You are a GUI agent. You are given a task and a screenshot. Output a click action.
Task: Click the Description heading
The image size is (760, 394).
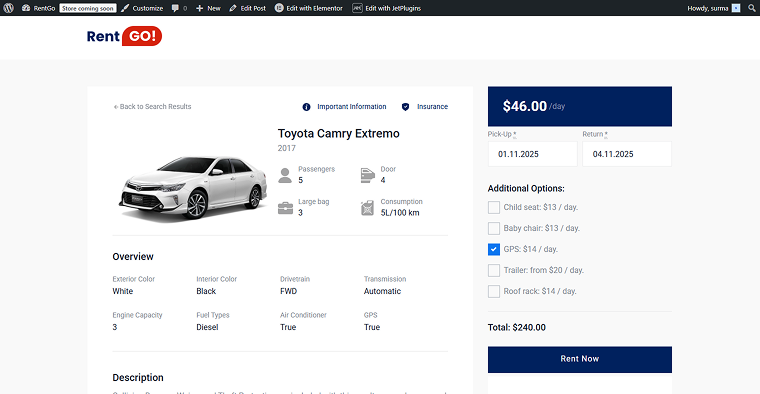(x=138, y=378)
